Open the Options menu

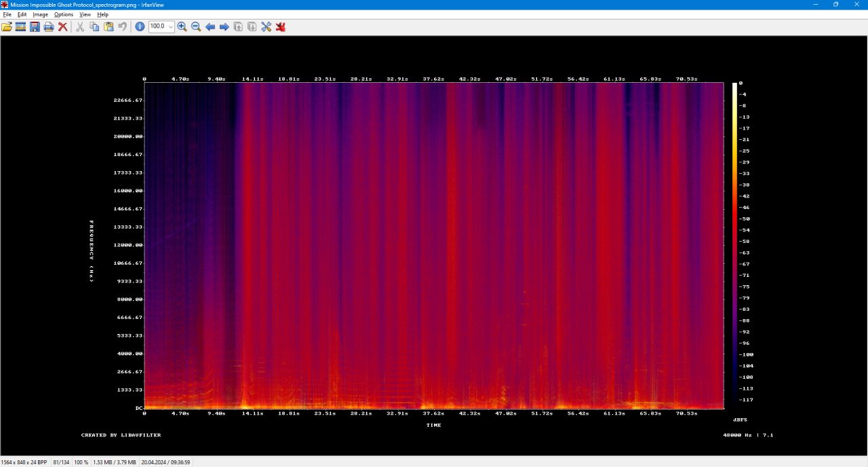click(64, 14)
